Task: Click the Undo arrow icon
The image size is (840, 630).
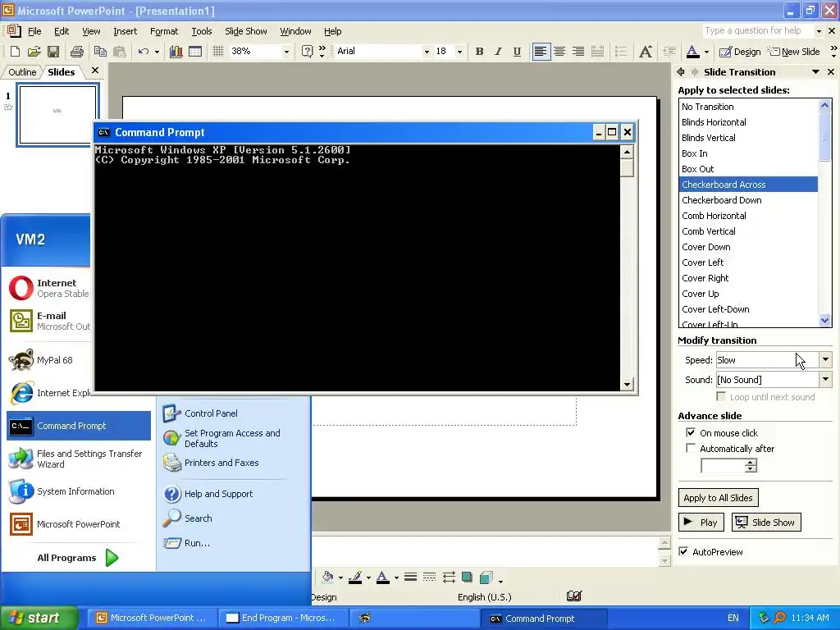Action: coord(143,52)
